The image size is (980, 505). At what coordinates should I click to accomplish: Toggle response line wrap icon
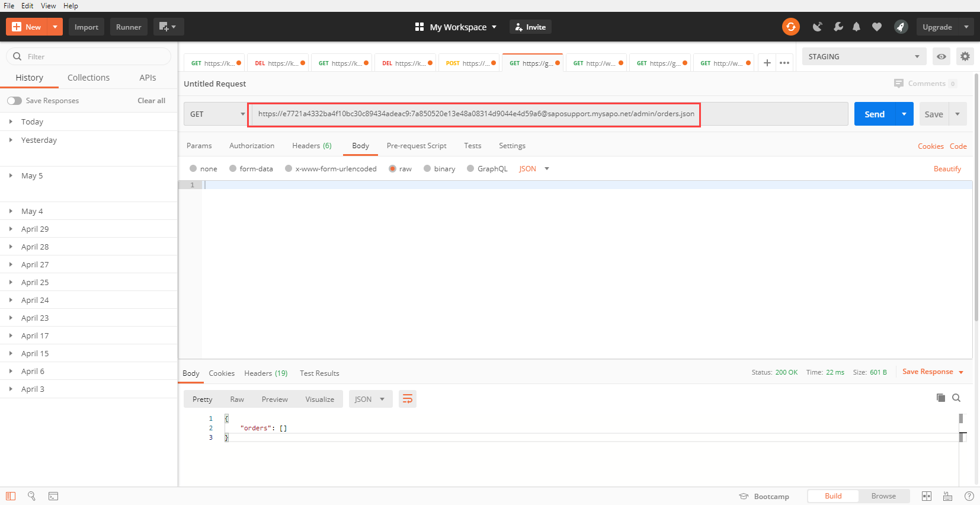[408, 399]
